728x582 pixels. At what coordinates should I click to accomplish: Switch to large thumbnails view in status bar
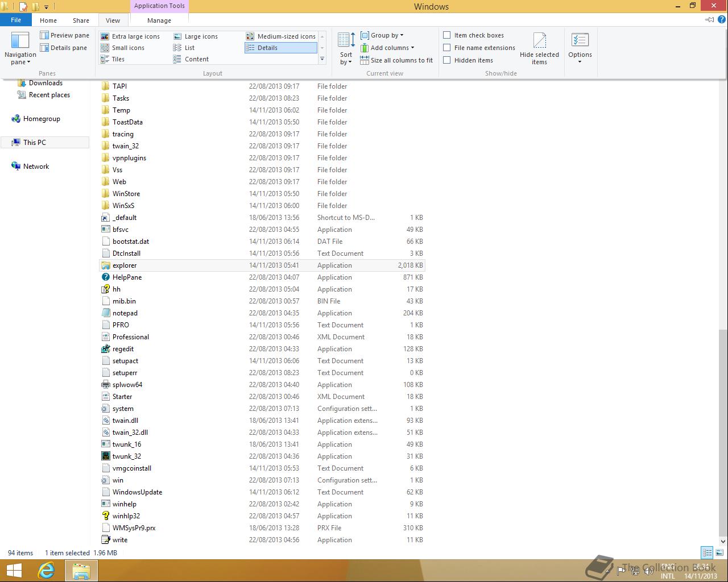tap(718, 552)
